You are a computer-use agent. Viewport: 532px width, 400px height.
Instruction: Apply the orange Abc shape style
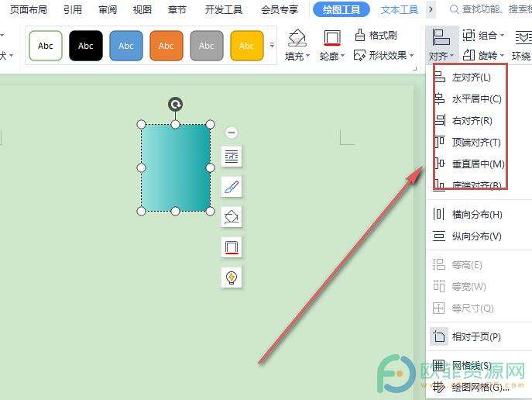(x=166, y=46)
